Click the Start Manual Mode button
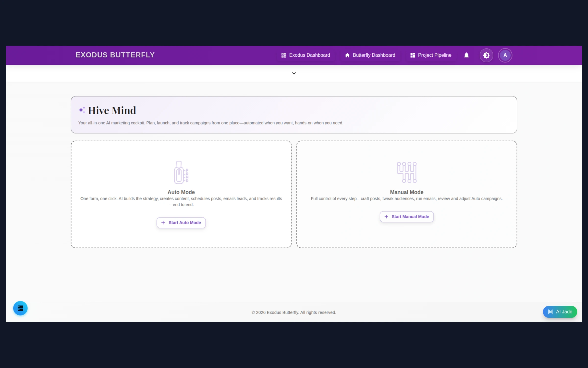This screenshot has width=588, height=368. 406,217
